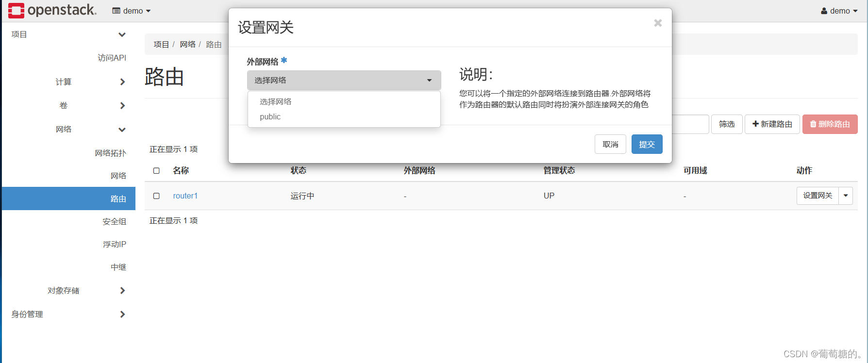Image resolution: width=868 pixels, height=363 pixels.
Task: Open the 外部网络 select box
Action: coord(344,80)
